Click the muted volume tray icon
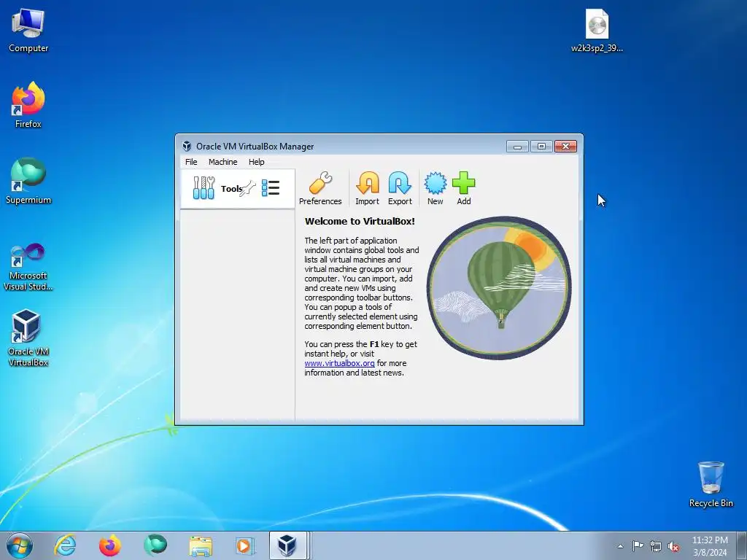The width and height of the screenshot is (747, 560). click(673, 546)
